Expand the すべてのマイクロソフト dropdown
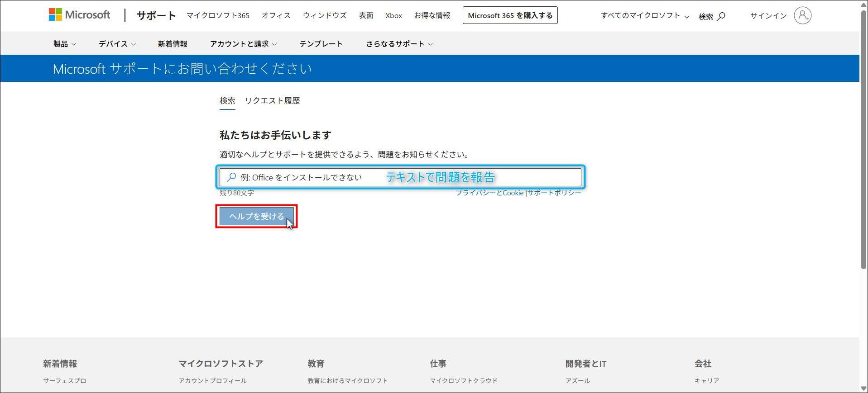 tap(645, 15)
